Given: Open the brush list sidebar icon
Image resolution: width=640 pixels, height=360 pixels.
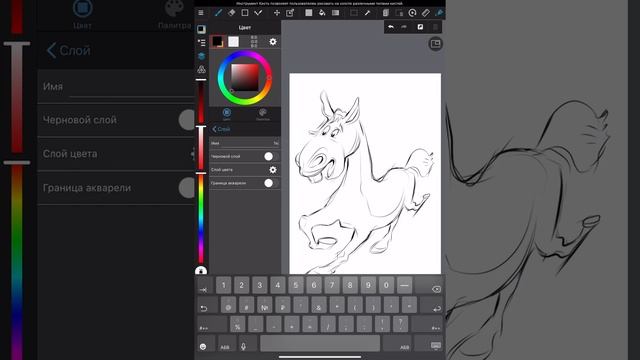Looking at the screenshot, I should (x=201, y=42).
